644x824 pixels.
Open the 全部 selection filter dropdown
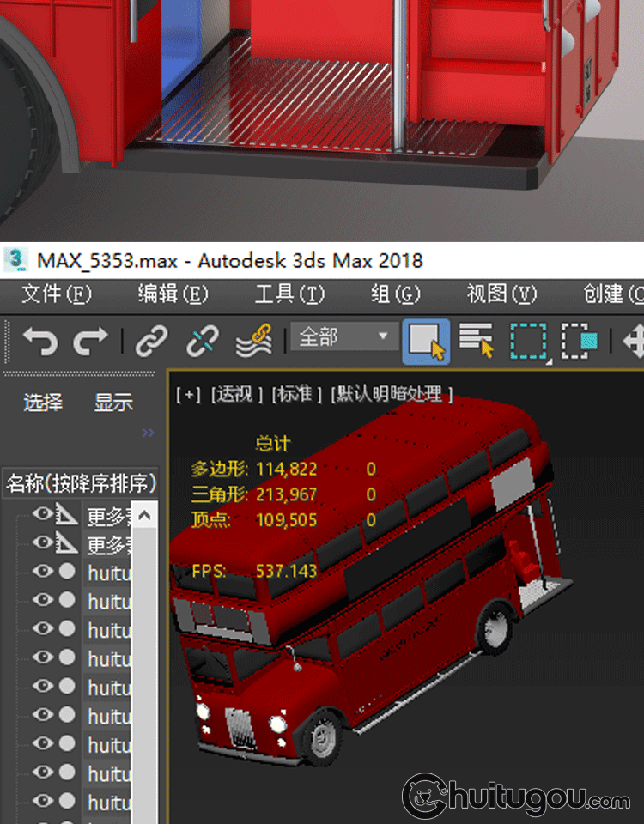(344, 336)
